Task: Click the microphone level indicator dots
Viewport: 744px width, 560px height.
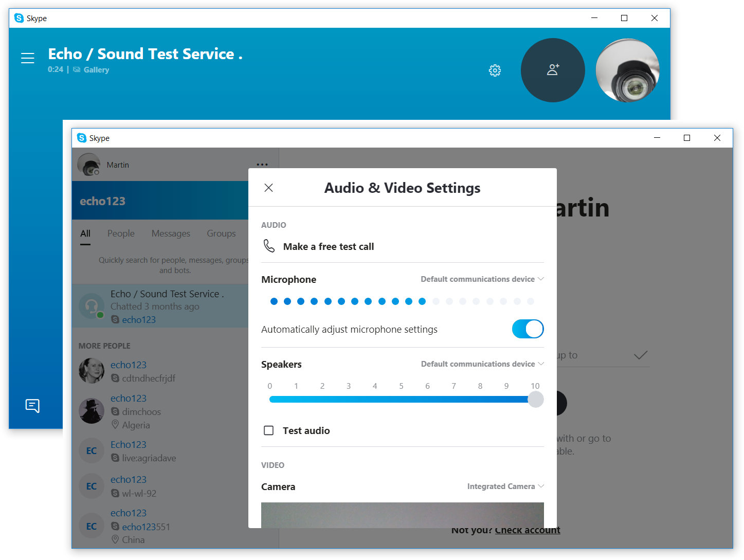Action: [x=402, y=301]
